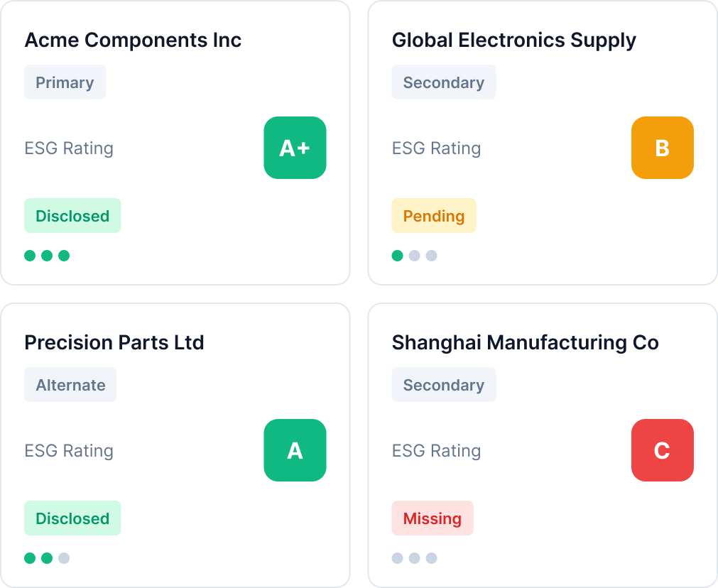Toggle the Pending status on Global Electronics Supply
This screenshot has height=588, width=718.
click(434, 215)
